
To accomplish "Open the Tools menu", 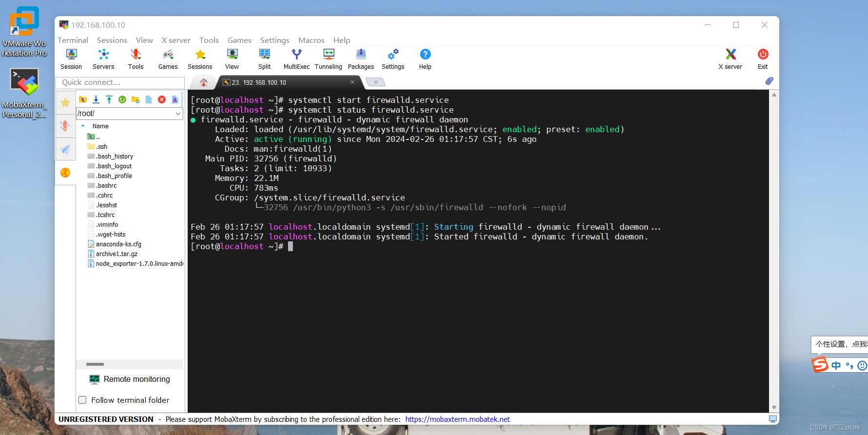I will coord(209,40).
